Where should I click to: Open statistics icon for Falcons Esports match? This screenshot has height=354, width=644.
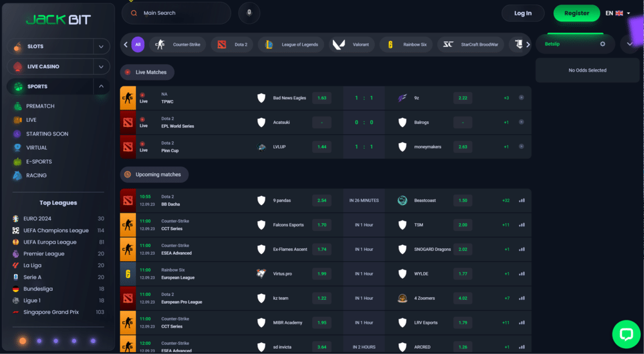(x=522, y=225)
